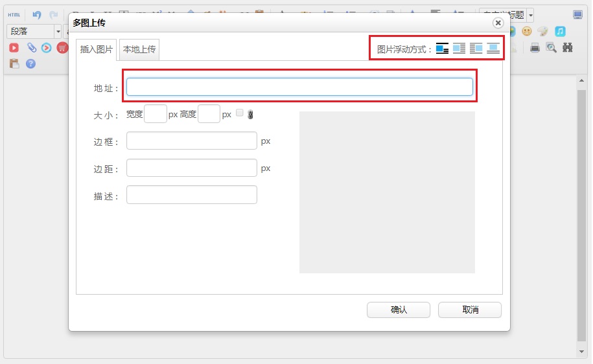593x364 pixels.
Task: Click the blue question mark help icon
Action: pyautogui.click(x=30, y=63)
